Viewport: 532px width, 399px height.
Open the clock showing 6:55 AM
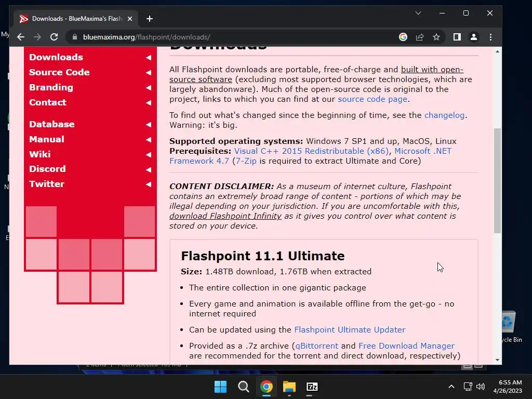(508, 387)
